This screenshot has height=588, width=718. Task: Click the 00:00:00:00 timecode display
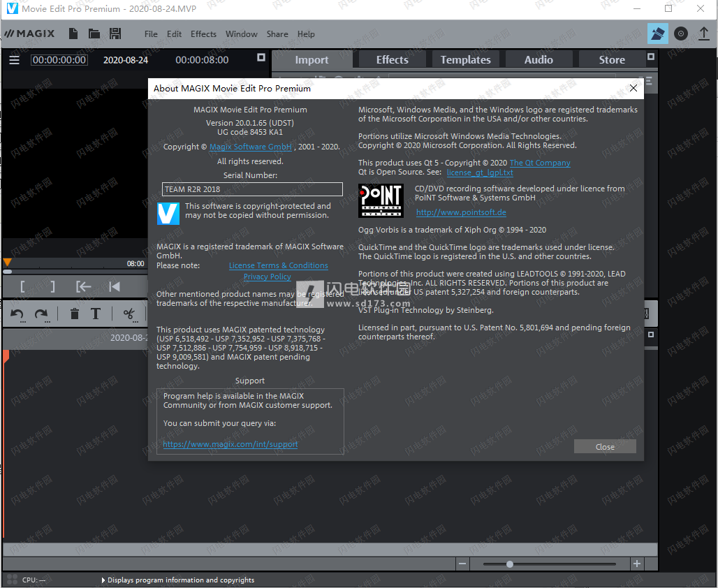tap(59, 60)
